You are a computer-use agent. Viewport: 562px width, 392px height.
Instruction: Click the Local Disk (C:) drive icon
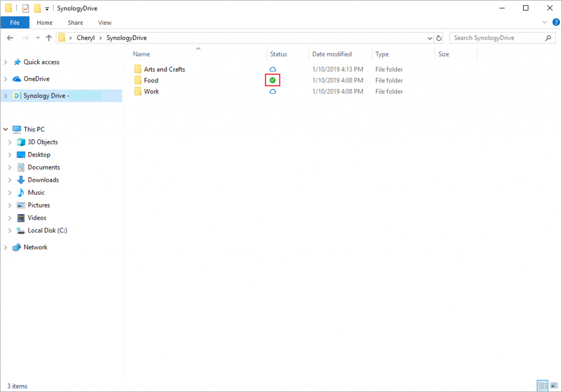21,231
